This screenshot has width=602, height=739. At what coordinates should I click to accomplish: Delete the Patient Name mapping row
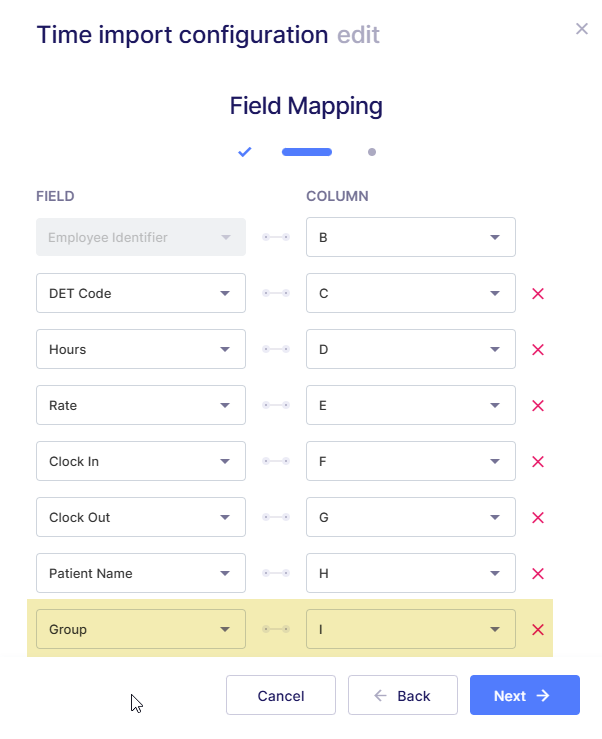pos(537,574)
